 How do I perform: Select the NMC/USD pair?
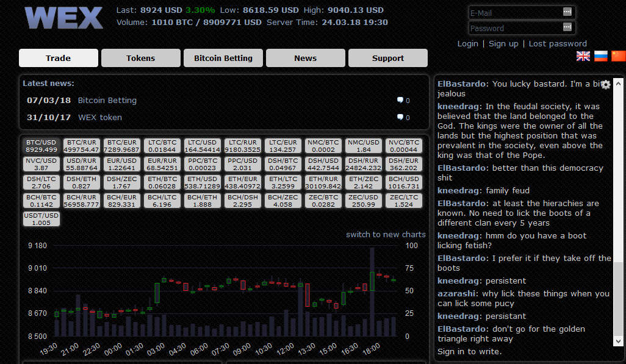pyautogui.click(x=364, y=146)
